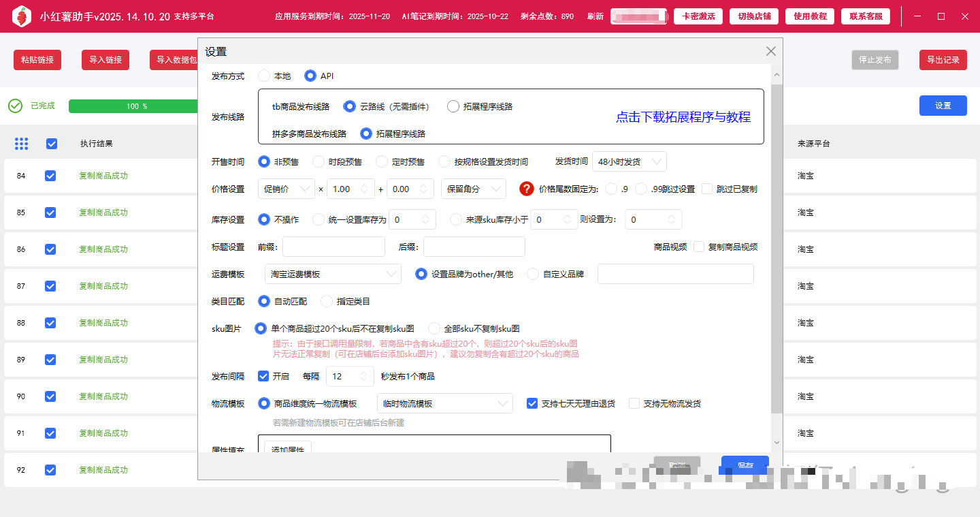Enable the 复制商品视频 checkbox
Image resolution: width=980 pixels, height=517 pixels.
(x=699, y=247)
